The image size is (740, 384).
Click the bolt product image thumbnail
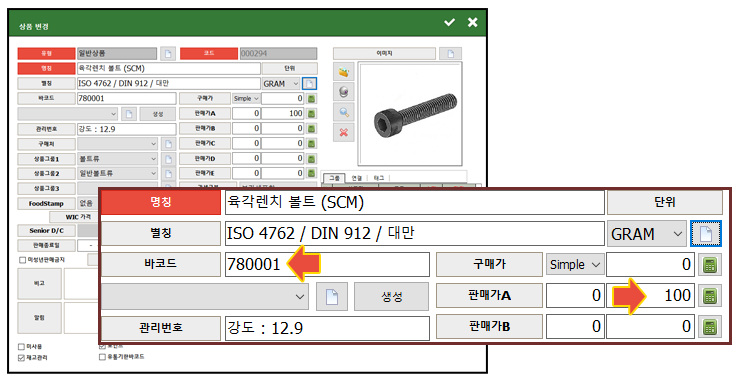pos(410,114)
